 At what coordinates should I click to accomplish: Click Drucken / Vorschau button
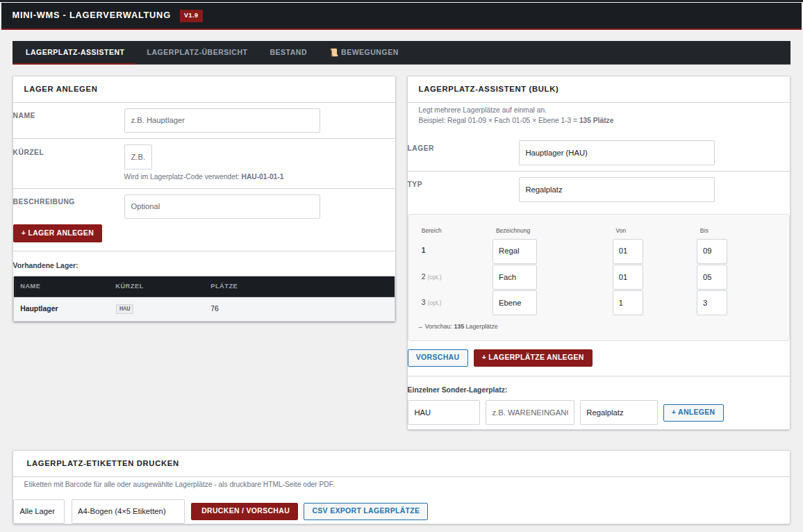point(245,511)
